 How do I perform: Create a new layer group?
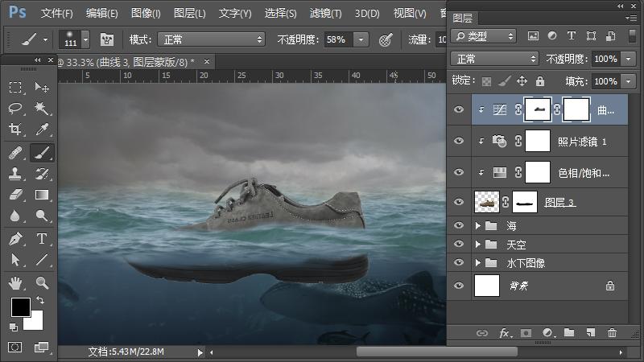569,332
